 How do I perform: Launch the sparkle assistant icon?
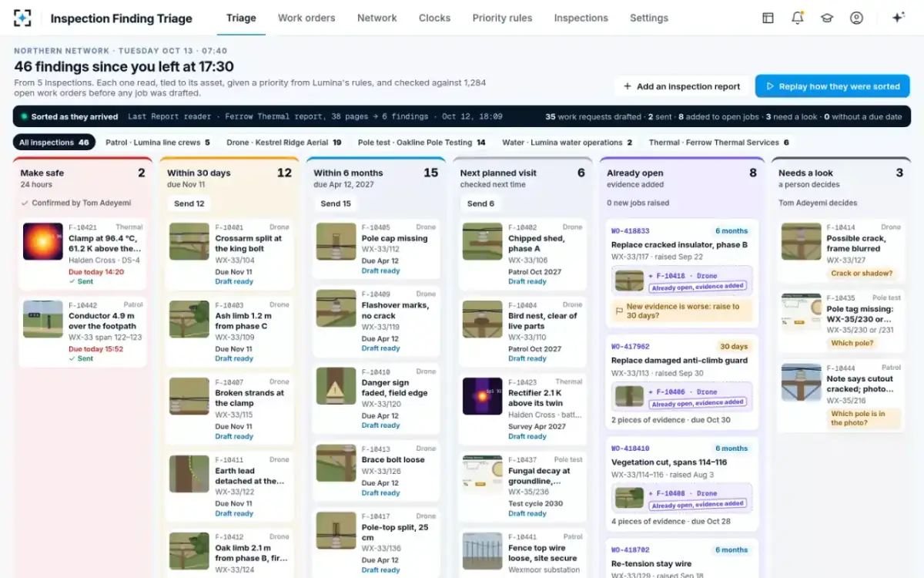click(x=898, y=18)
